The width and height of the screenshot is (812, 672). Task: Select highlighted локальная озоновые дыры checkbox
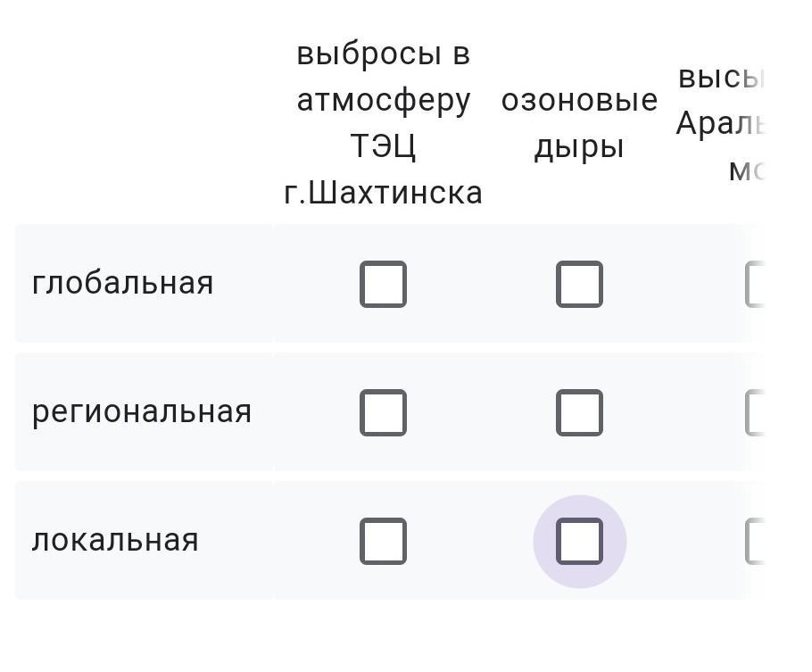tap(579, 541)
